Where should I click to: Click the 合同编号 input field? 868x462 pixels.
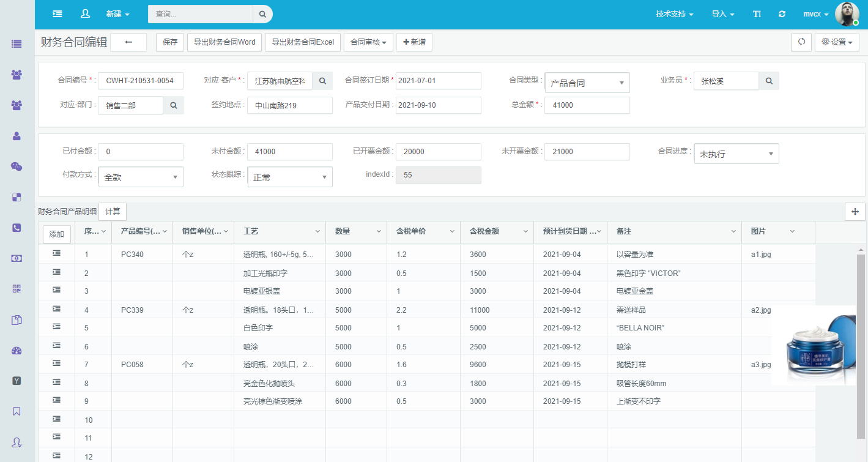[x=141, y=81]
